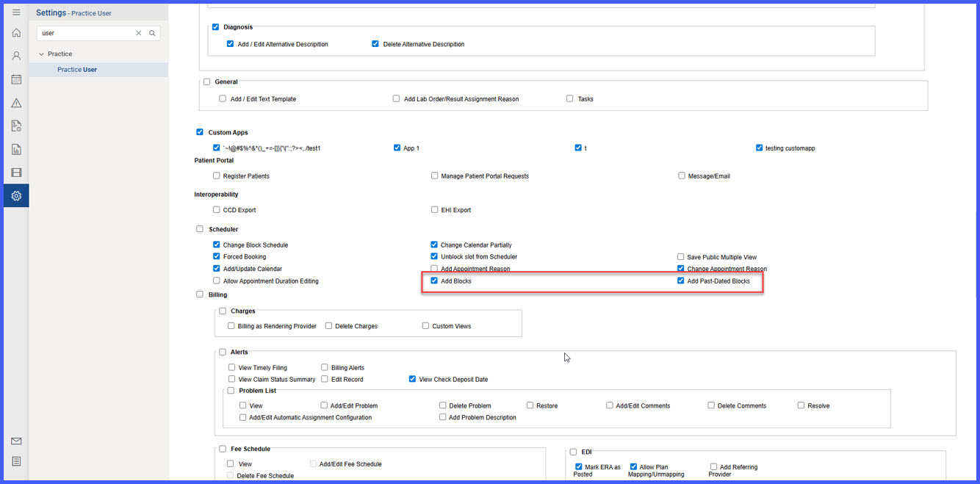Enable Add Lab Order/Result Assignment Reason

point(397,98)
